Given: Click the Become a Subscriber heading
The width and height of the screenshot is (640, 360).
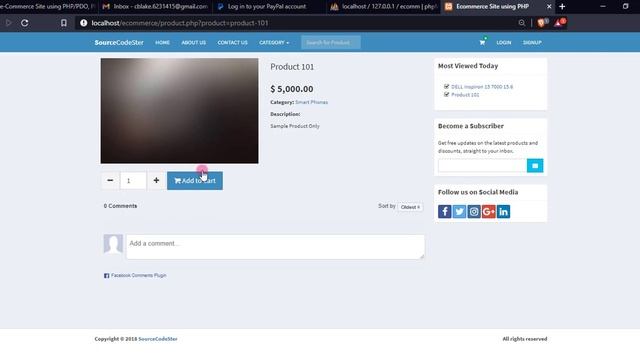Looking at the screenshot, I should (471, 126).
